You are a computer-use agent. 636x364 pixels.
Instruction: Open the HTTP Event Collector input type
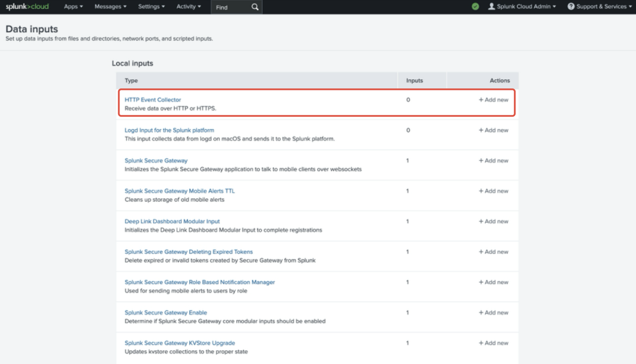(153, 100)
